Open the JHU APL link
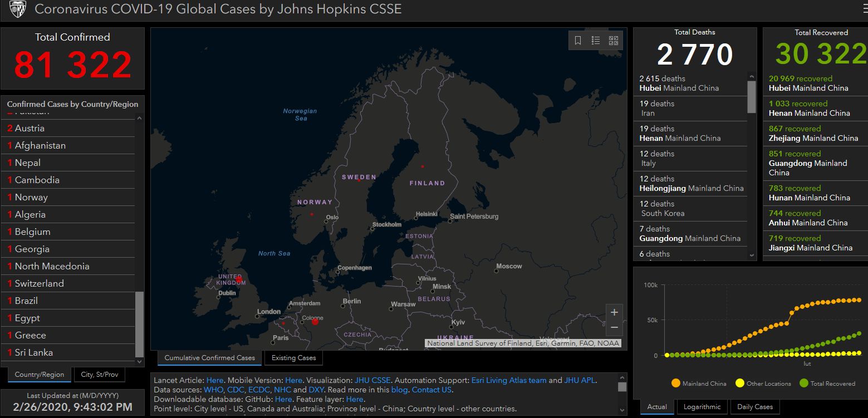Viewport: 868px width, 418px height. point(580,380)
